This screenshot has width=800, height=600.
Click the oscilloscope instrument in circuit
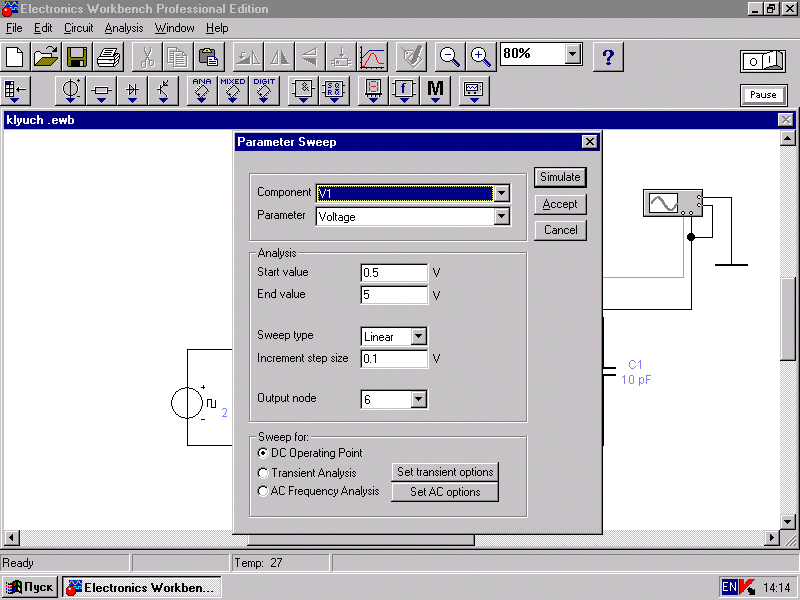click(673, 203)
